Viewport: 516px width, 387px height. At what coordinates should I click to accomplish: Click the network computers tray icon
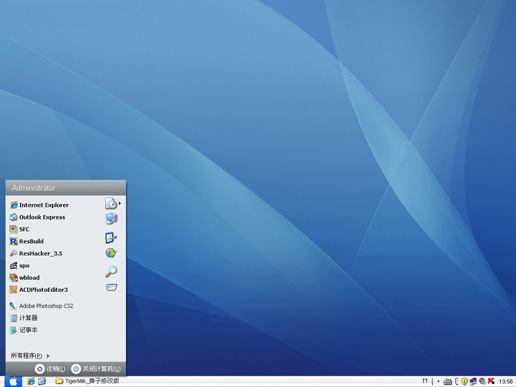coord(473,381)
